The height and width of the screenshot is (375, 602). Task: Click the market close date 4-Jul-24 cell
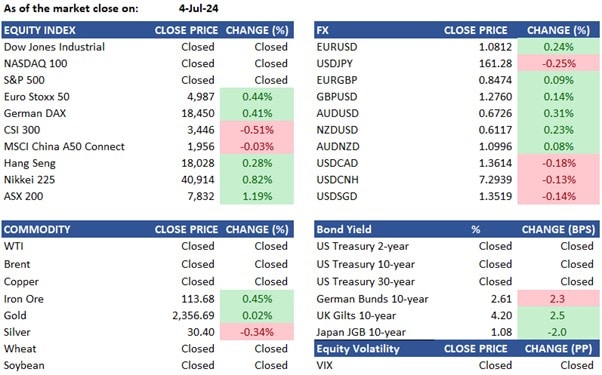coord(198,8)
